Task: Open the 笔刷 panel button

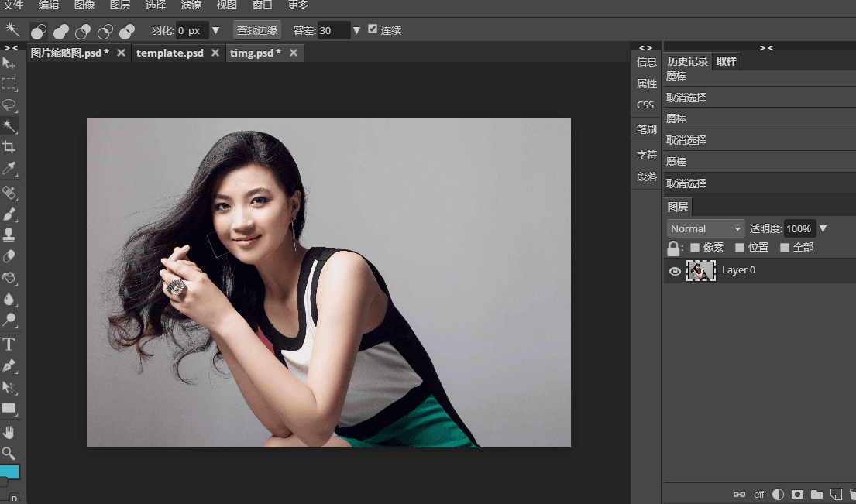Action: click(646, 130)
